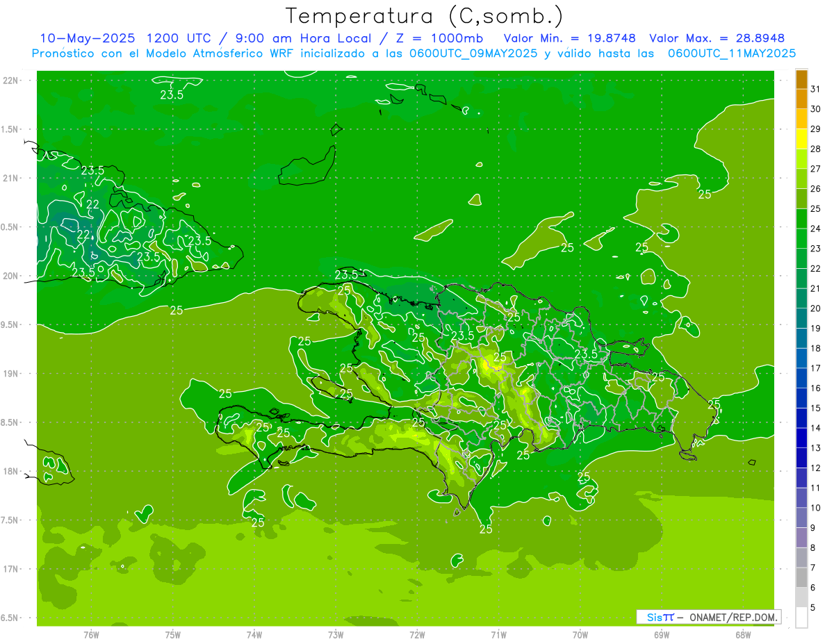Click the legend value label 13
834x644 pixels.
pyautogui.click(x=816, y=448)
